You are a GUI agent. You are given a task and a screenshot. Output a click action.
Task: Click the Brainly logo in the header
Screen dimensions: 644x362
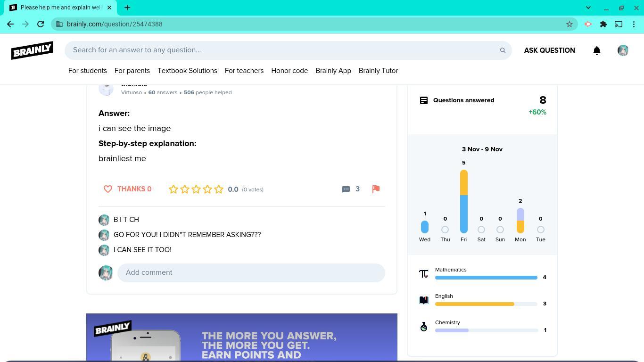pyautogui.click(x=32, y=50)
